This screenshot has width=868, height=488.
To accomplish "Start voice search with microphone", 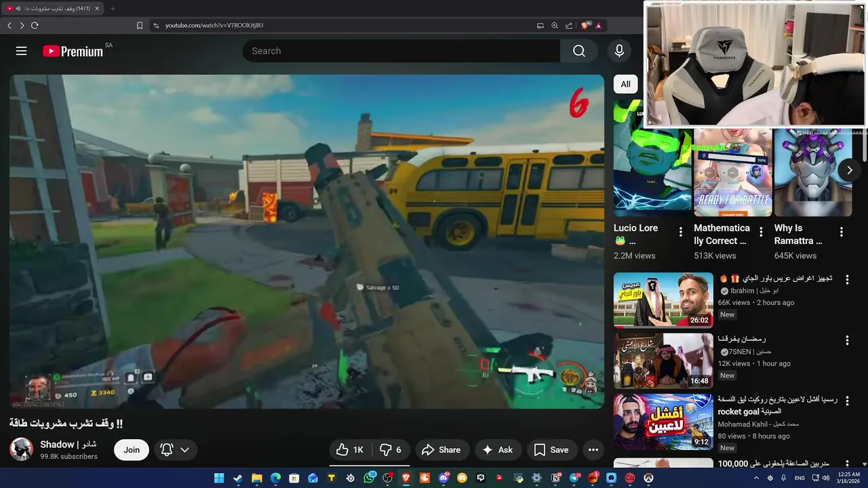I will tap(618, 51).
